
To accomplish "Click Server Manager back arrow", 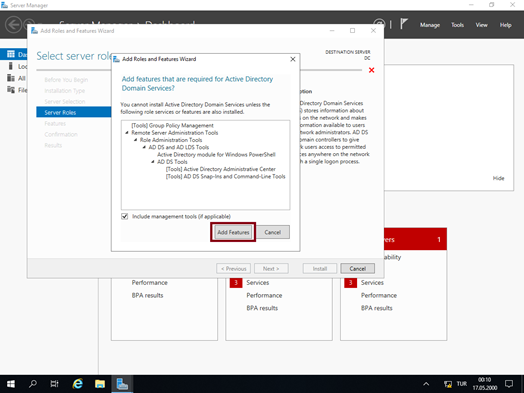I will [13, 25].
